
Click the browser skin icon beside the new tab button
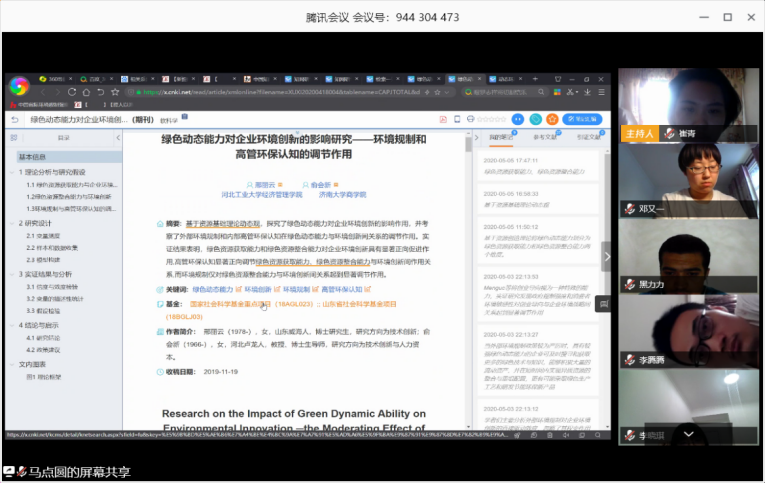pyautogui.click(x=558, y=79)
